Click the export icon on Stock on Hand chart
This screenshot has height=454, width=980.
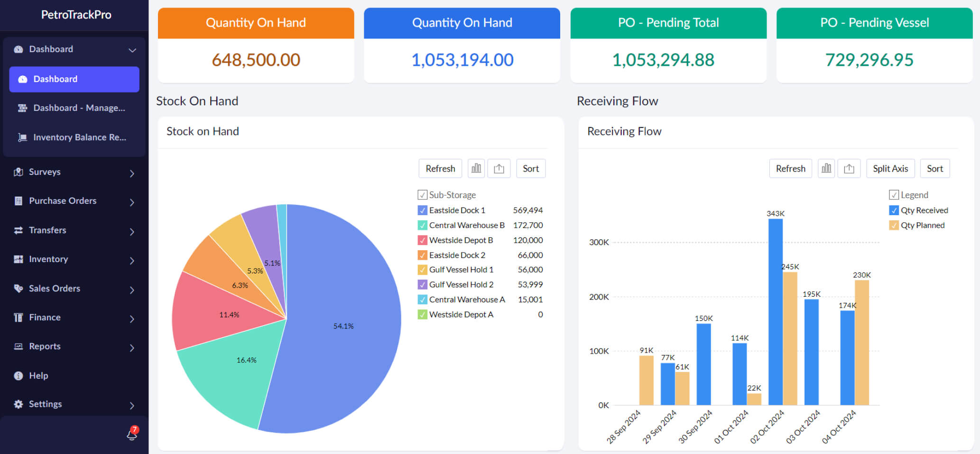499,168
